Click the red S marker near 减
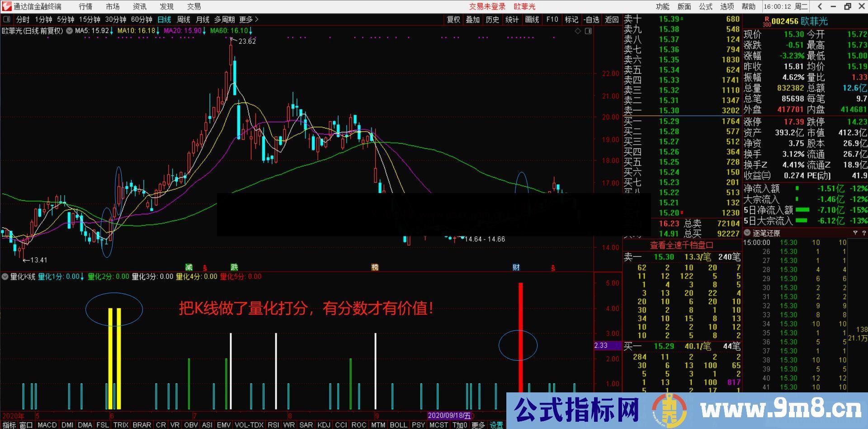 pos(205,268)
